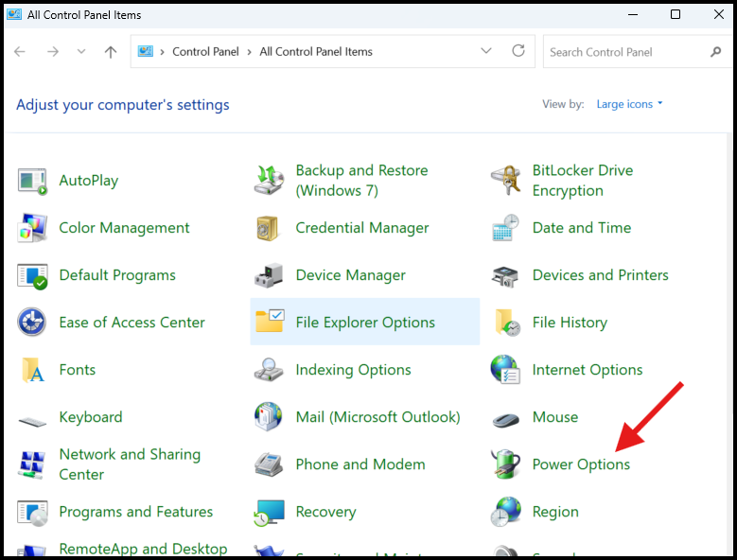Open the Credential Manager link
Viewport: 737px width, 560px height.
coord(362,228)
